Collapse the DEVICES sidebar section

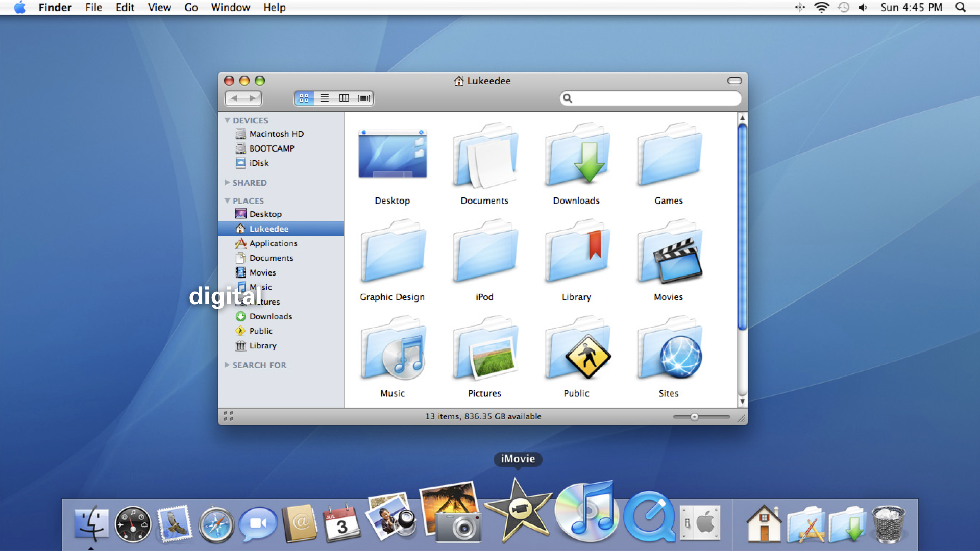tap(229, 120)
